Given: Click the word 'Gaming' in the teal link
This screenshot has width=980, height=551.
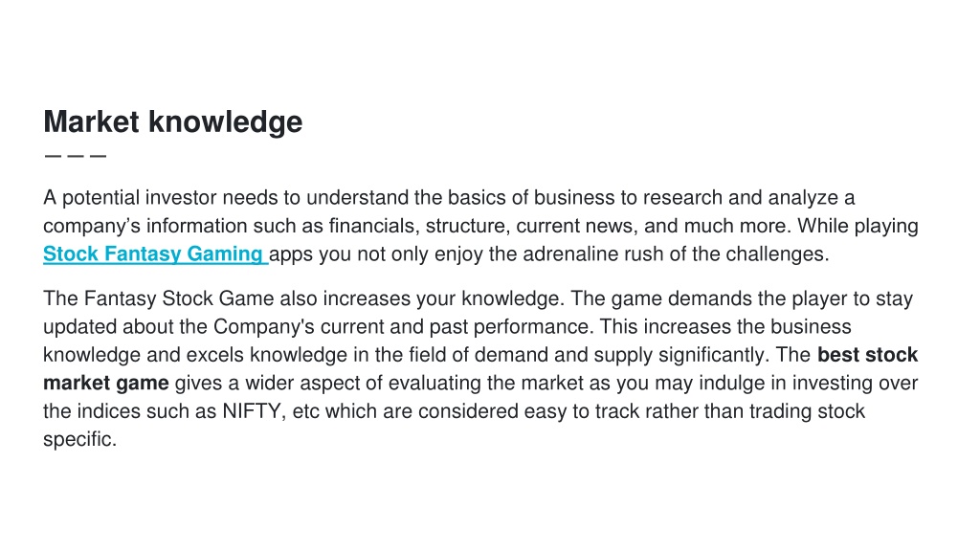Looking at the screenshot, I should pos(224,254).
